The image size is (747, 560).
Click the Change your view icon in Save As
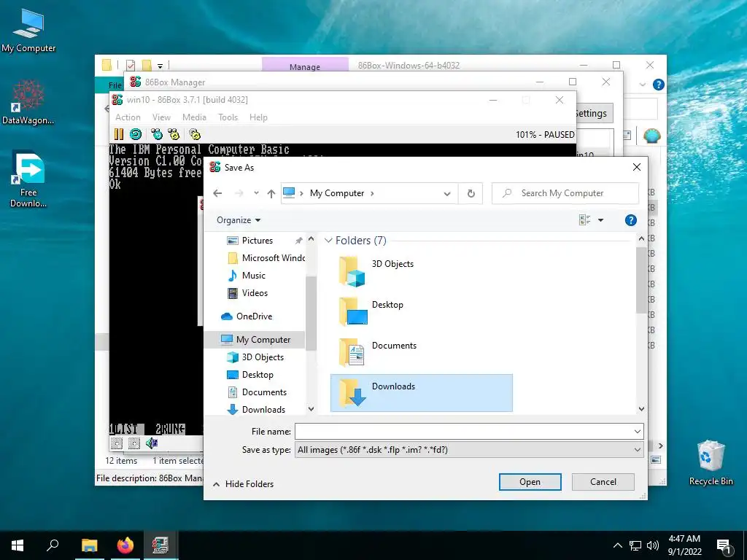tap(584, 220)
